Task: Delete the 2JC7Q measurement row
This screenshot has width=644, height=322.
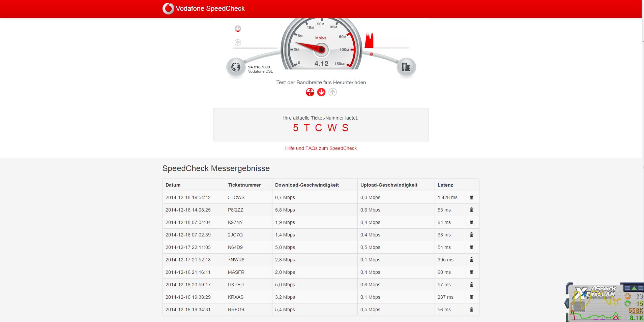Action: coord(471,235)
